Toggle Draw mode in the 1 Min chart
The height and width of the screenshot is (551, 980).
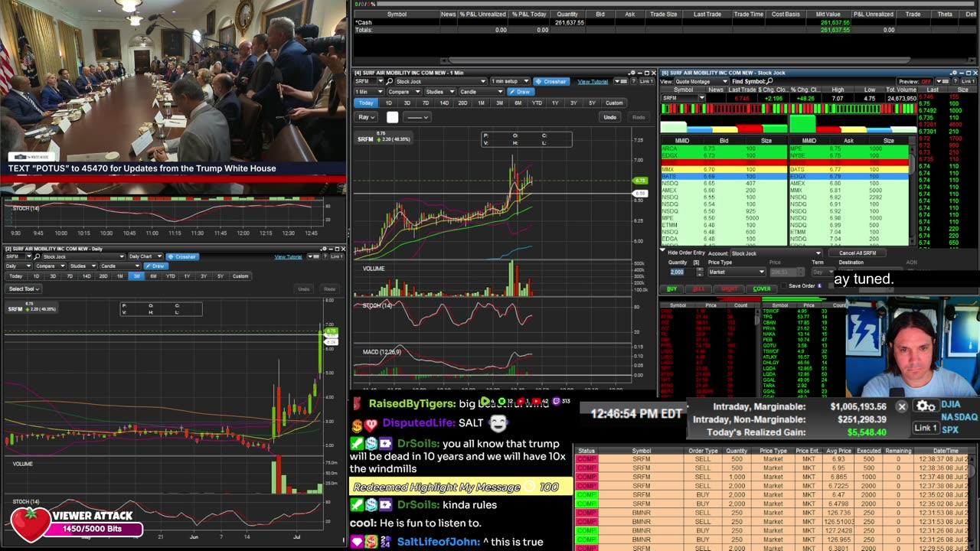click(521, 92)
